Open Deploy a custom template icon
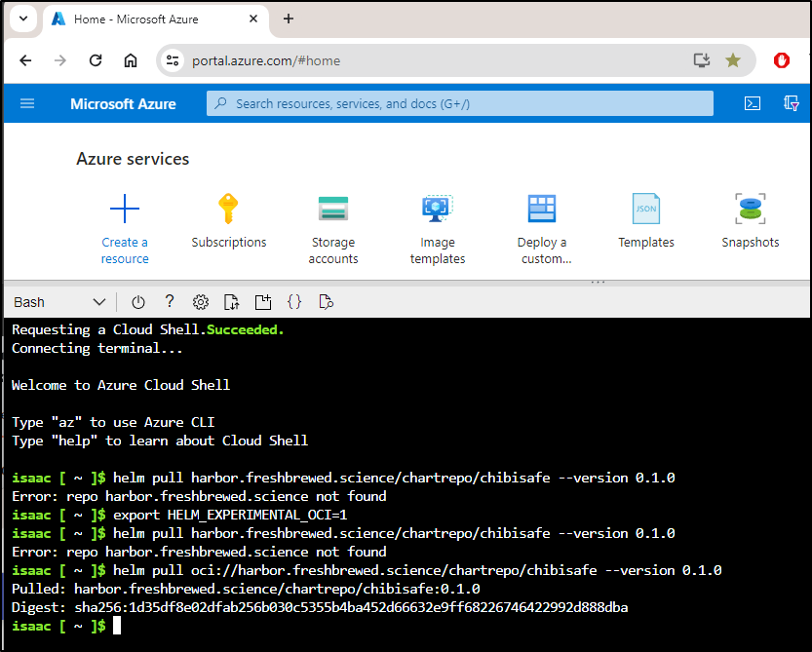 [542, 209]
